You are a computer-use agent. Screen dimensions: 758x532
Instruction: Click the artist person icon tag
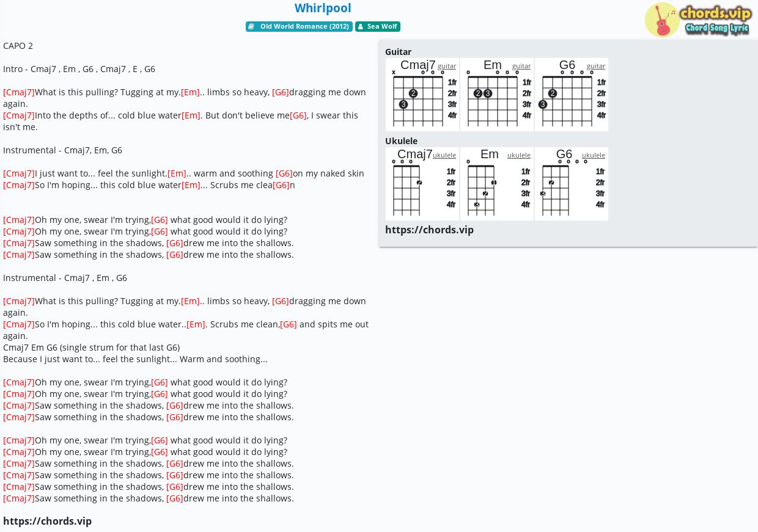361,27
